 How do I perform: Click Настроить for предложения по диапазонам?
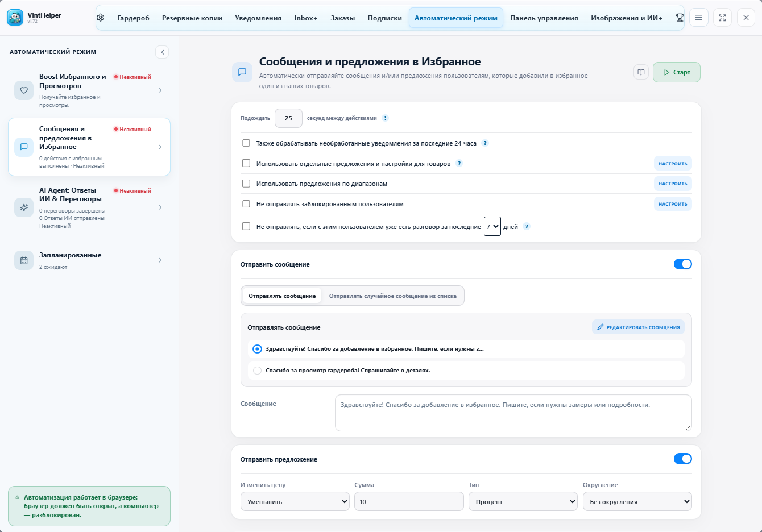673,184
